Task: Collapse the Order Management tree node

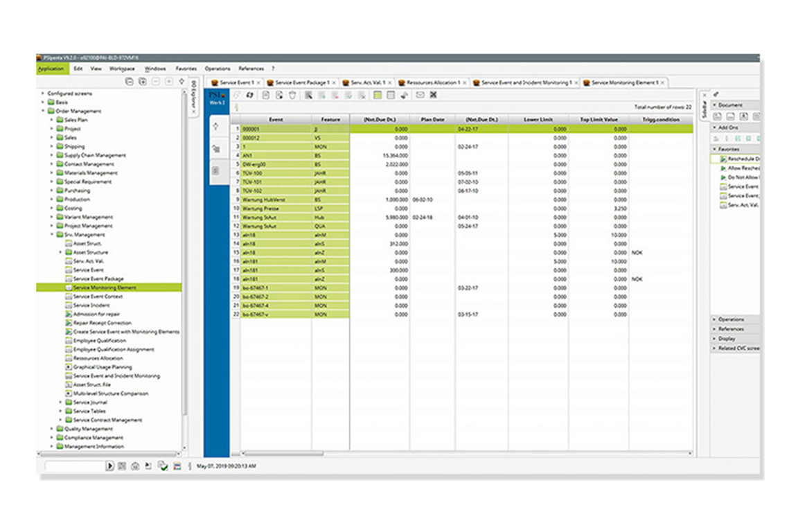Action: (43, 111)
